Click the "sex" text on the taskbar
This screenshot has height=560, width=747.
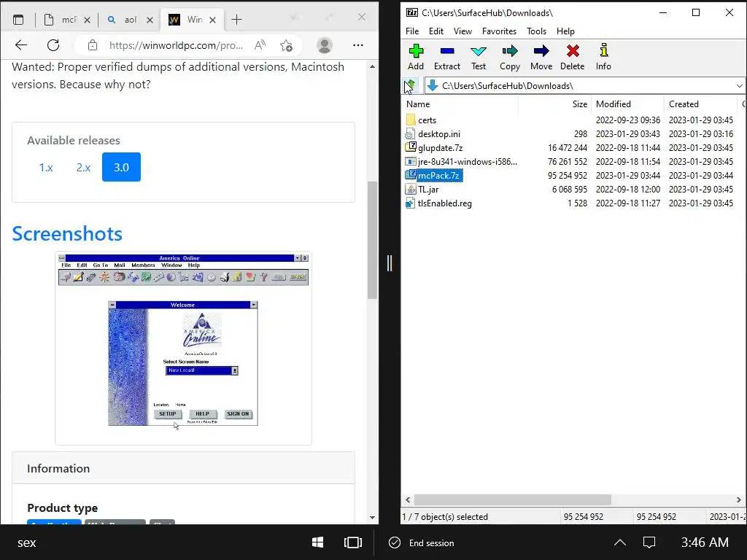point(27,542)
